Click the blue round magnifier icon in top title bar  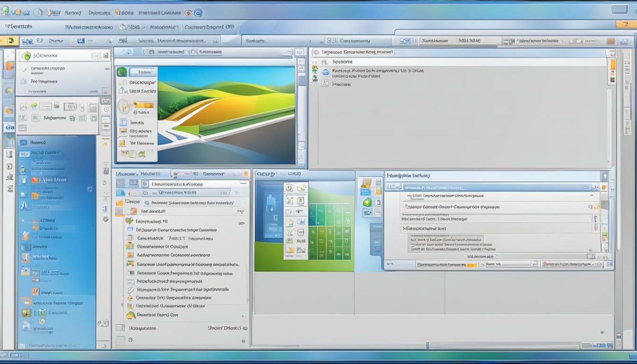pyautogui.click(x=198, y=13)
